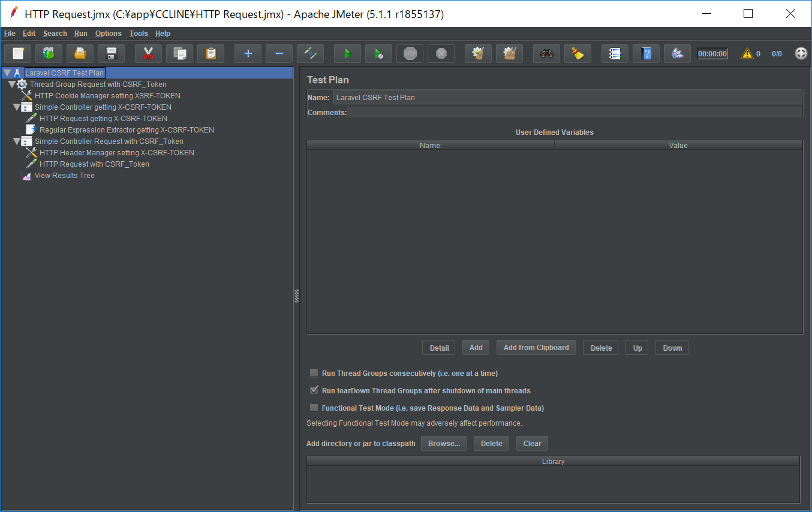The image size is (812, 512).
Task: Open the Help question mark icon
Action: tap(646, 53)
